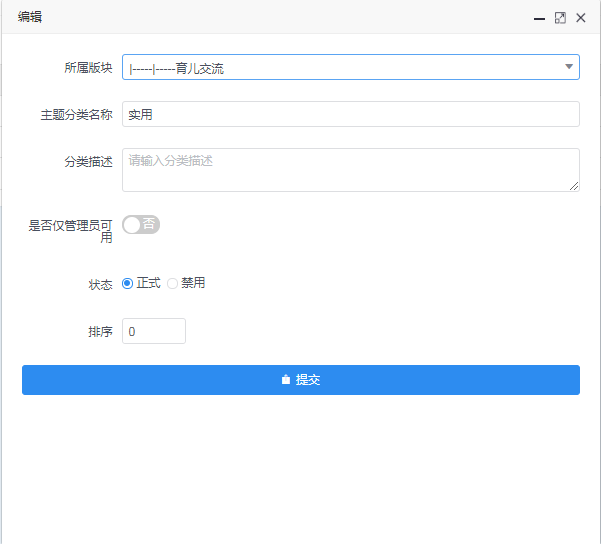Toggle the 是否仅管理员可用 switch

(141, 225)
